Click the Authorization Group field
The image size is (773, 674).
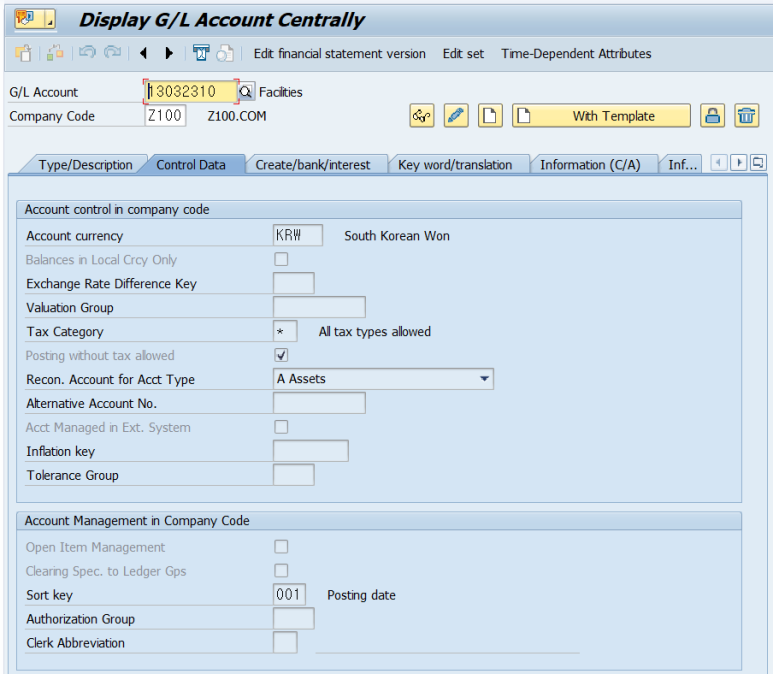[293, 618]
